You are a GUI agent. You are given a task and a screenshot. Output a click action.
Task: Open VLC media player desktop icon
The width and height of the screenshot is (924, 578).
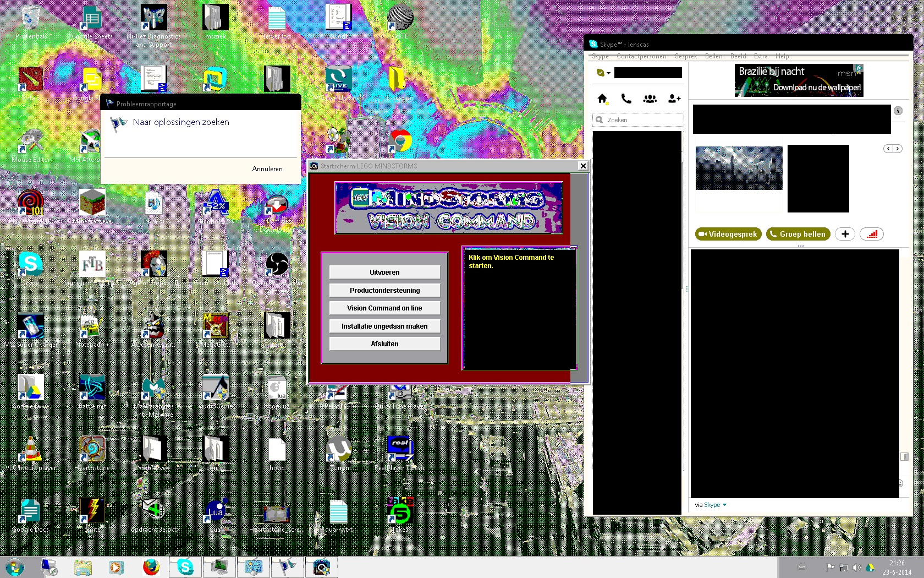[30, 454]
